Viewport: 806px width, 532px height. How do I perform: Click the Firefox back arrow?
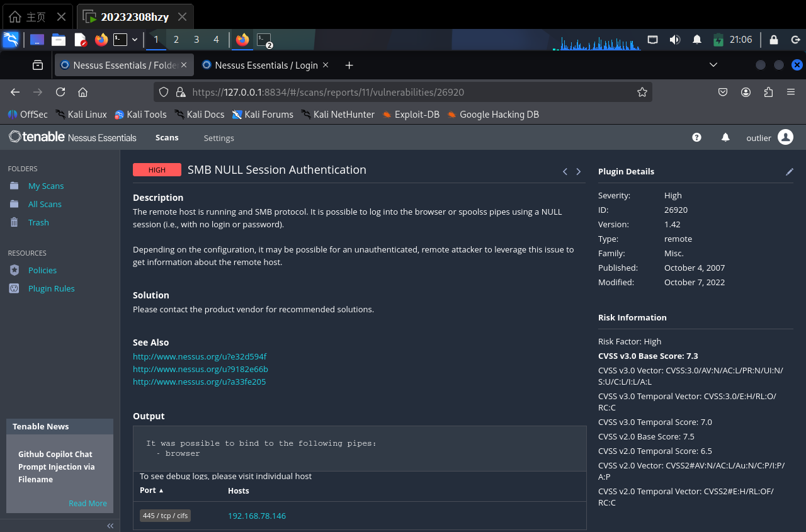pyautogui.click(x=15, y=92)
